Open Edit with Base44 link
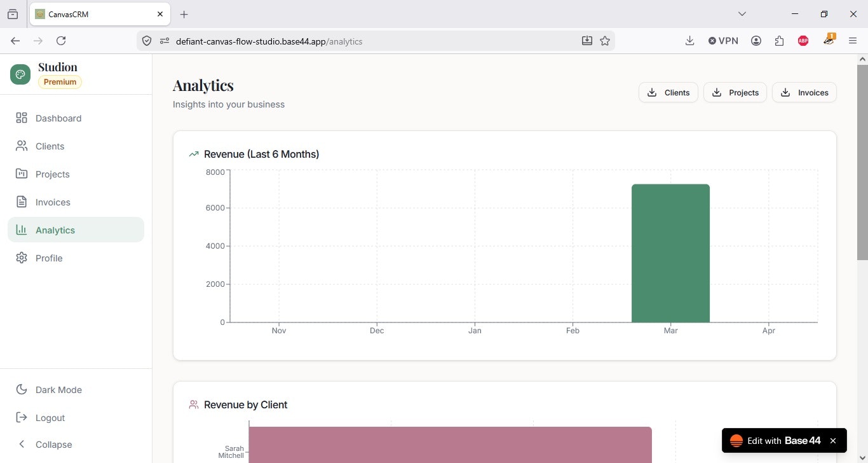The width and height of the screenshot is (868, 463). point(776,441)
